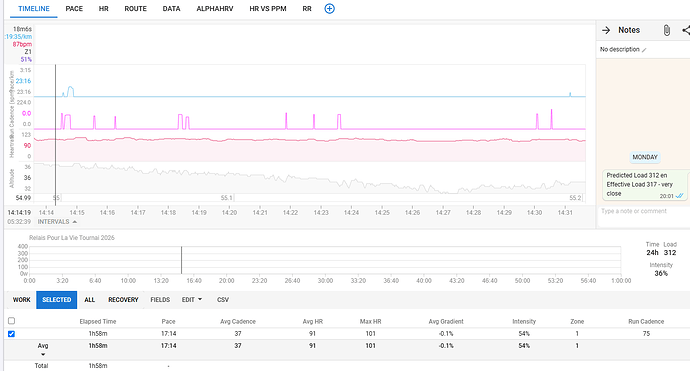Uncheck the 1h58m interval row checkbox

[x=11, y=334]
